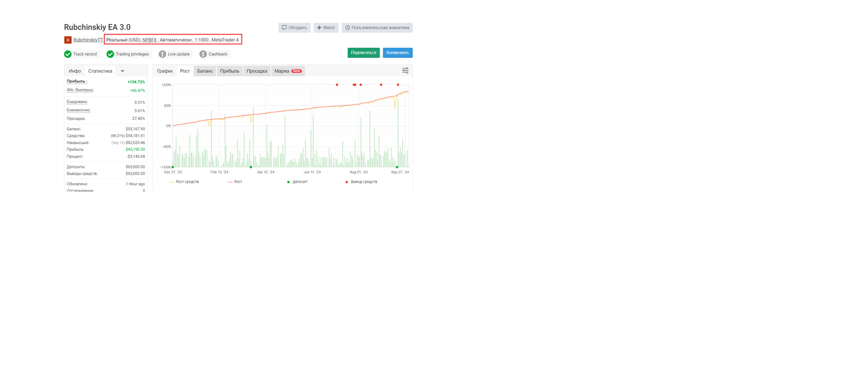Click the Ежедневно label
The height and width of the screenshot is (384, 868).
[78, 102]
